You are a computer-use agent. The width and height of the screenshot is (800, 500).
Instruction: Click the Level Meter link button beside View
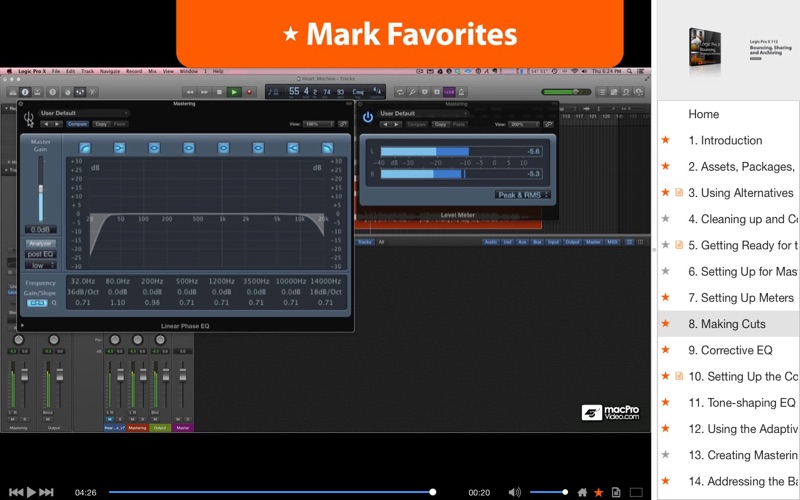[x=548, y=124]
